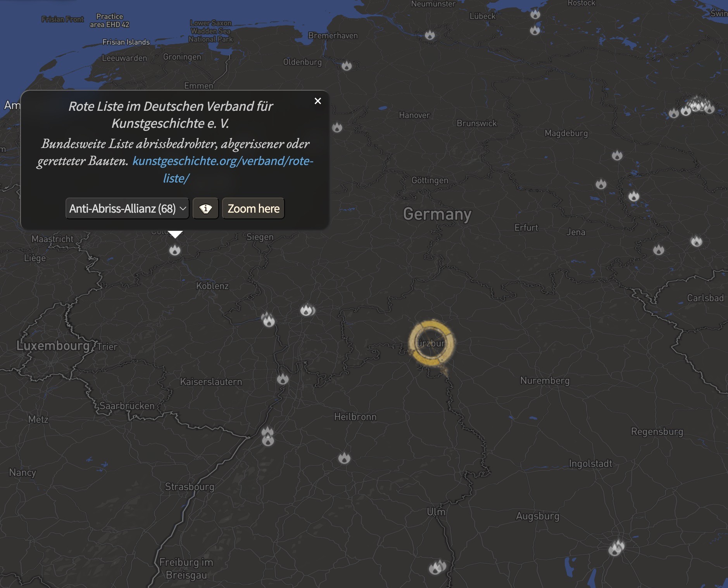
Task: Click the Zoom here button
Action: 254,209
